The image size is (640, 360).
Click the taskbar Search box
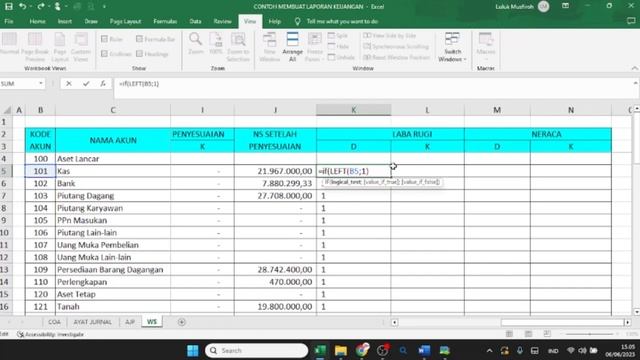point(257,350)
